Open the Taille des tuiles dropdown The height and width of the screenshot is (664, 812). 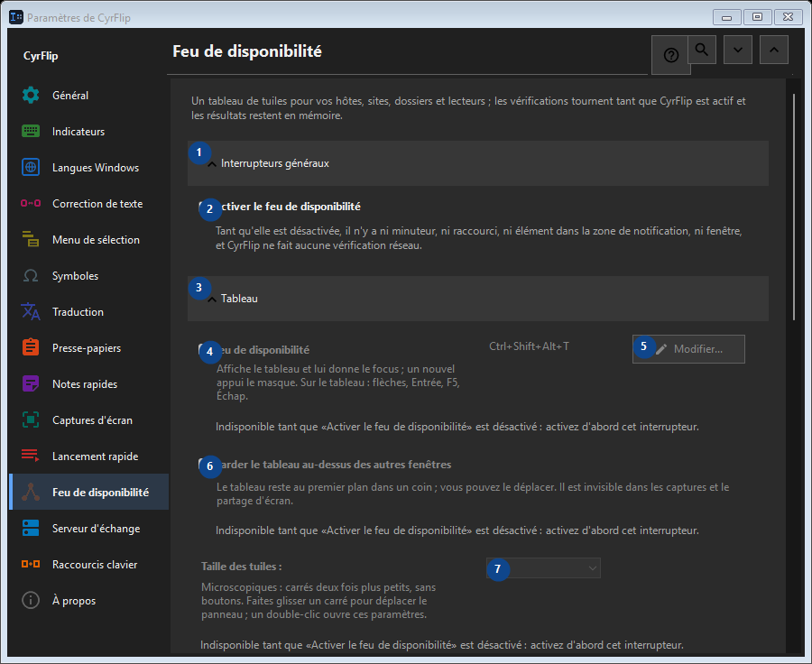(543, 568)
